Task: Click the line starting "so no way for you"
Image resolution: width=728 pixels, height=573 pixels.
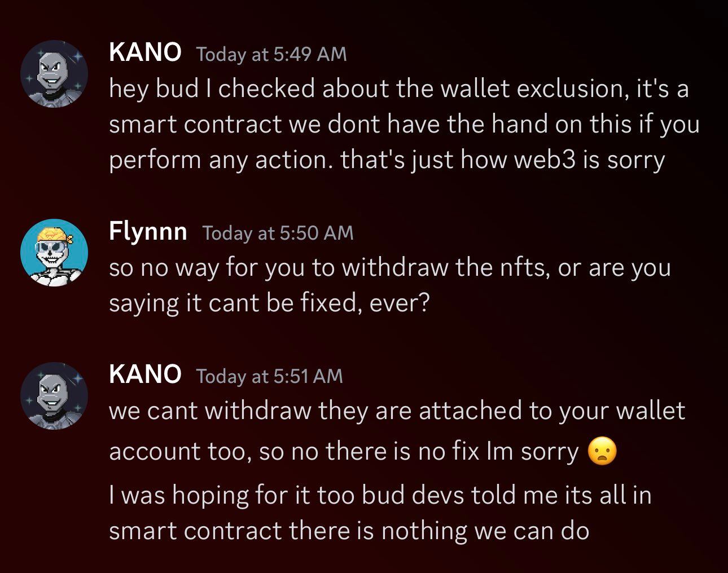Action: [x=389, y=267]
